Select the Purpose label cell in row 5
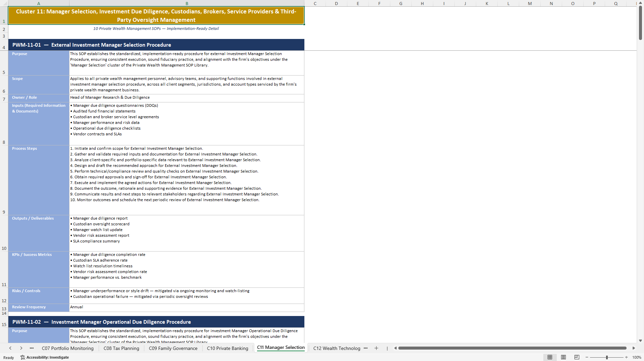 pyautogui.click(x=39, y=63)
